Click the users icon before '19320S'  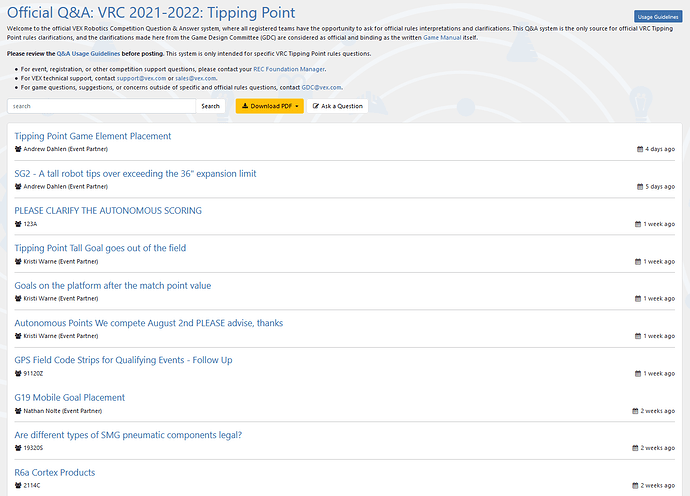tap(18, 448)
